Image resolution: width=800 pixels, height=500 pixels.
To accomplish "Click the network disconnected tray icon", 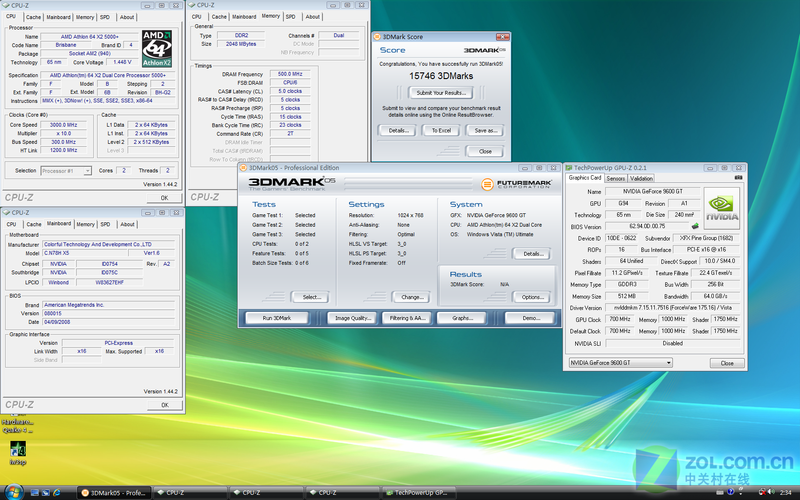I will click(763, 492).
